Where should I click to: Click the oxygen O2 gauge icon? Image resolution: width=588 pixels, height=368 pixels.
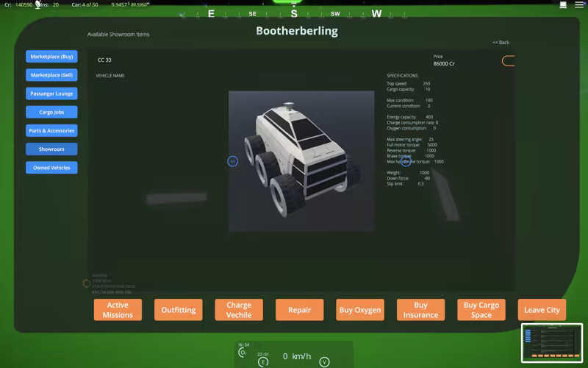[243, 353]
